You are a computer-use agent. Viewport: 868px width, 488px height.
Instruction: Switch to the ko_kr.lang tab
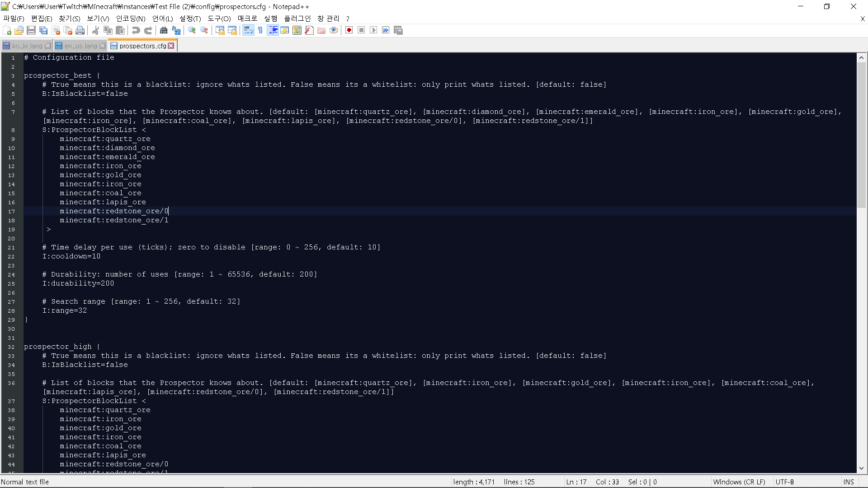point(27,46)
